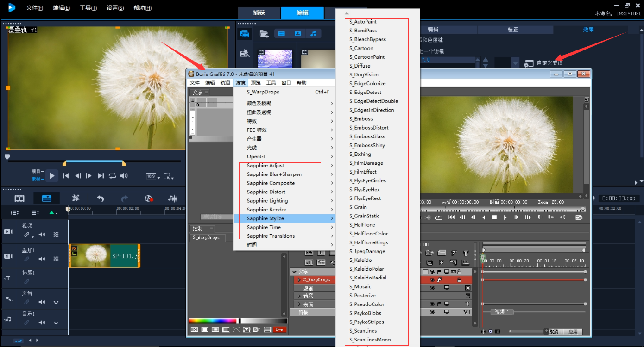Open the customize toolbar tools icon
644x347 pixels.
[76, 198]
